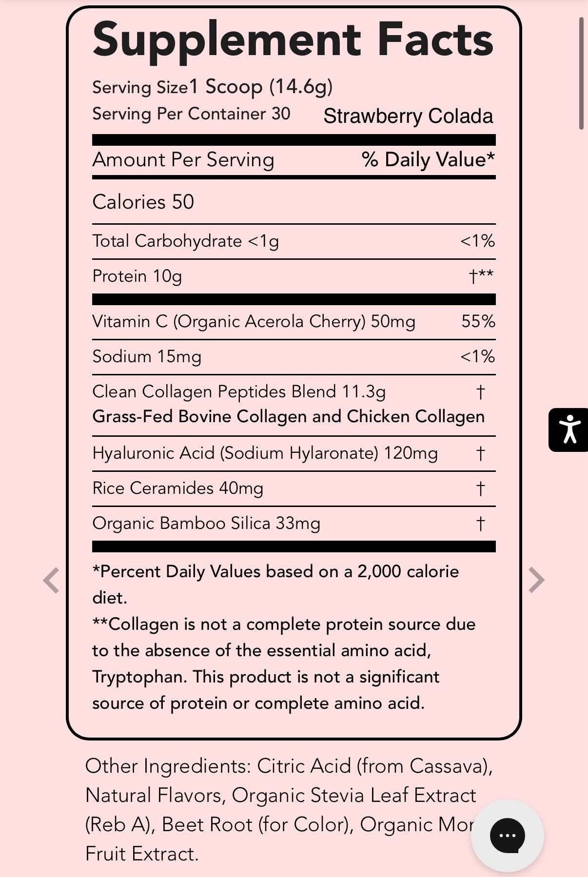This screenshot has height=877, width=588.
Task: Click the Calories 50 row
Action: (294, 202)
